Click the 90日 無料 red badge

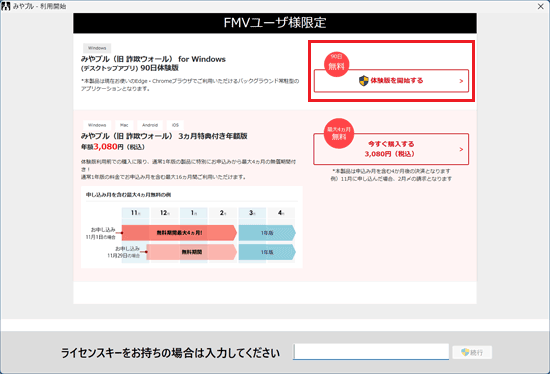336,64
